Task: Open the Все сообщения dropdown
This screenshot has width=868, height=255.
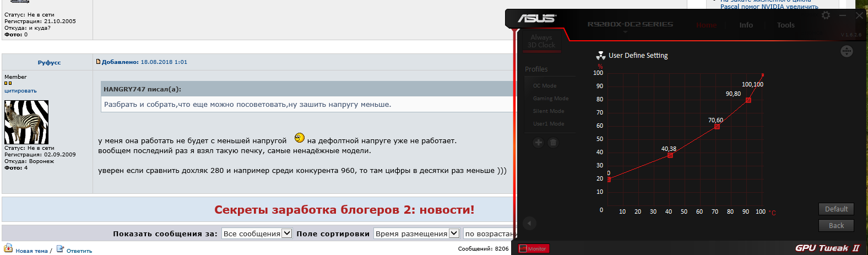Action: tap(257, 234)
